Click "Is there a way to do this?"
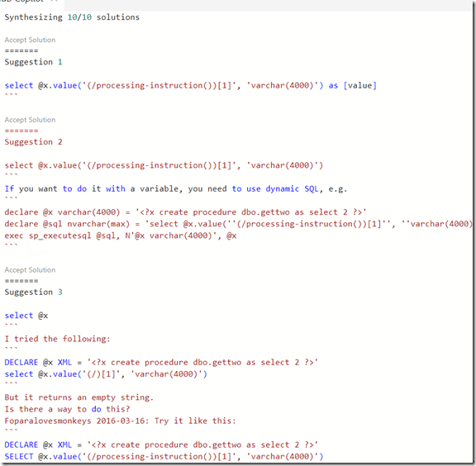This screenshot has width=476, height=466. [67, 409]
